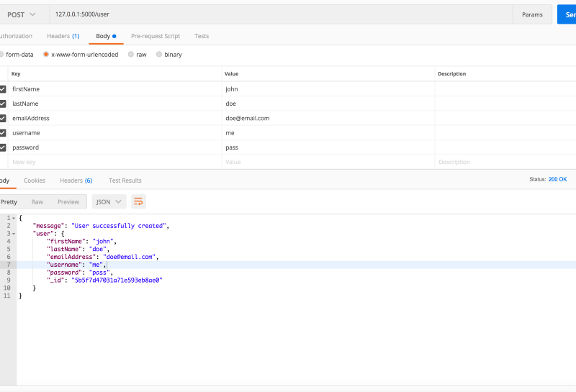Image resolution: width=576 pixels, height=392 pixels.
Task: Click the value cell "pass"
Action: click(328, 147)
